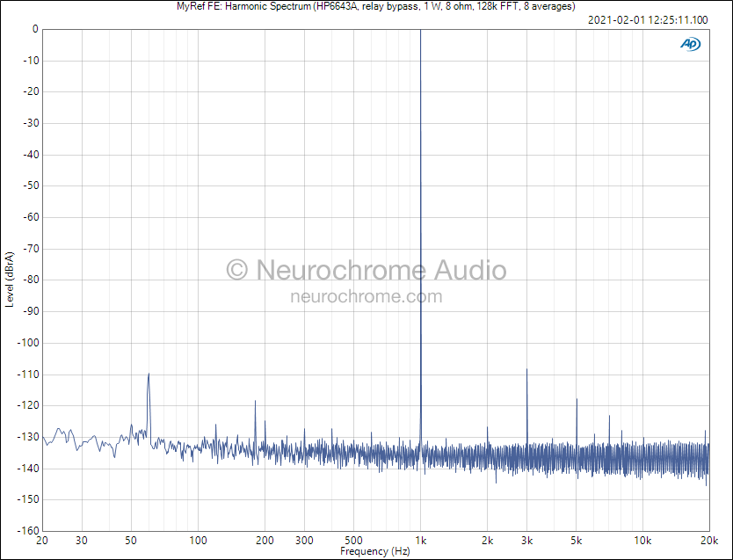Click the '-150' y-axis tick label
The height and width of the screenshot is (560, 733).
point(29,499)
